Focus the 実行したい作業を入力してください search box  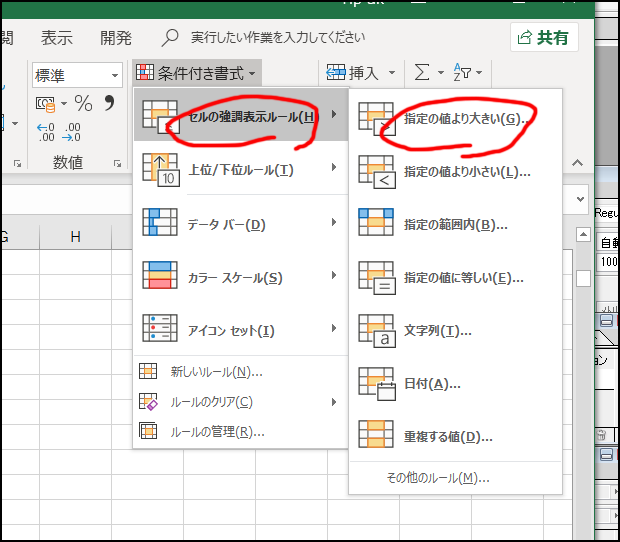pos(278,38)
